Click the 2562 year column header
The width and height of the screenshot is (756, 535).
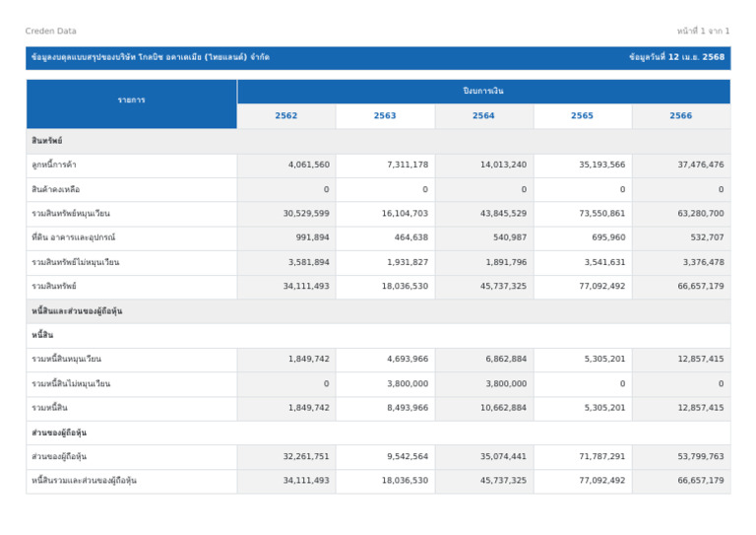[x=285, y=116]
